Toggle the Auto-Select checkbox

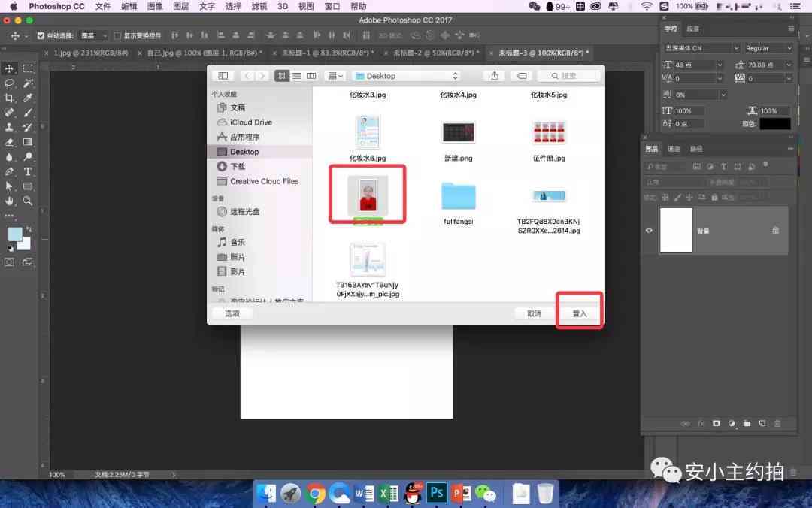coord(41,36)
